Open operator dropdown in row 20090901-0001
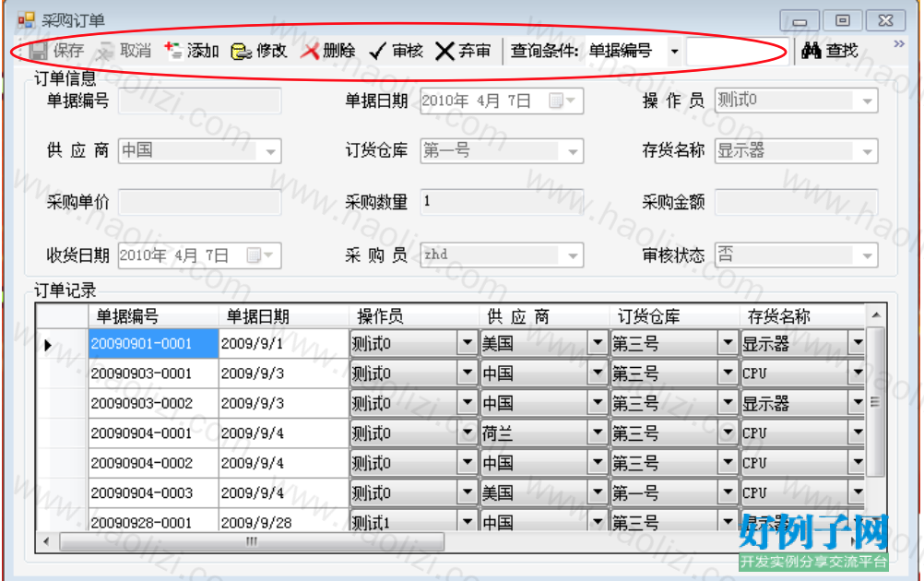This screenshot has width=924, height=581. 468,343
